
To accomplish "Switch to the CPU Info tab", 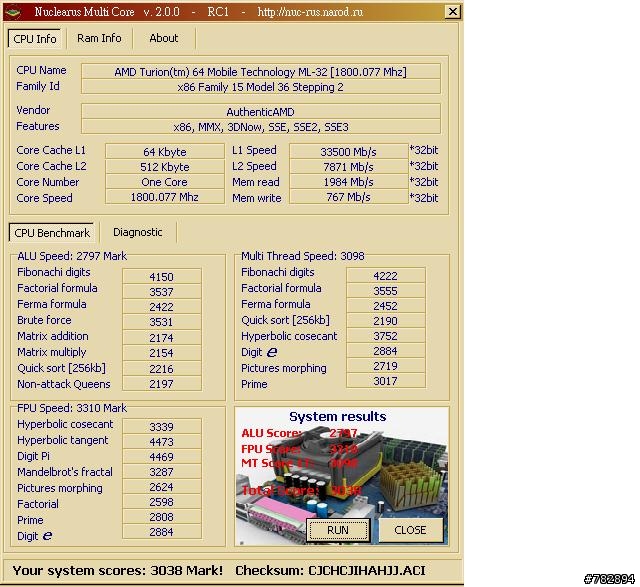I will point(35,39).
